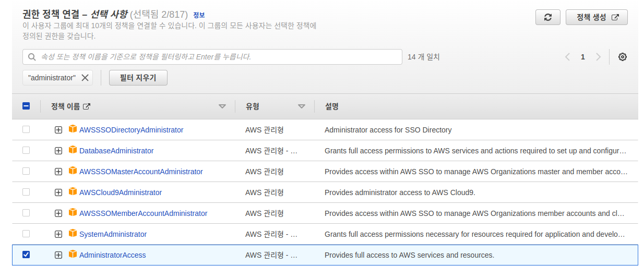Expand the DatabaseAdministrator policy details
Screen dimensions: 644x266
click(x=58, y=151)
